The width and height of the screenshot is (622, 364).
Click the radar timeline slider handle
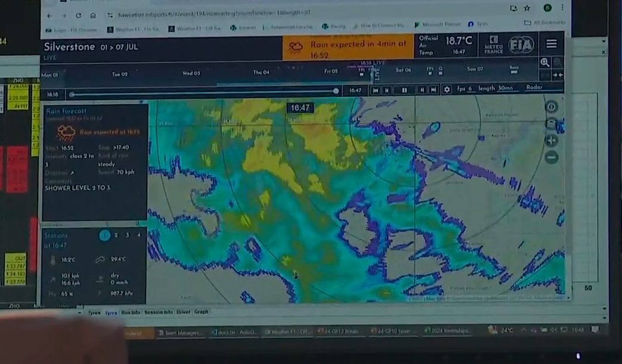click(x=336, y=91)
